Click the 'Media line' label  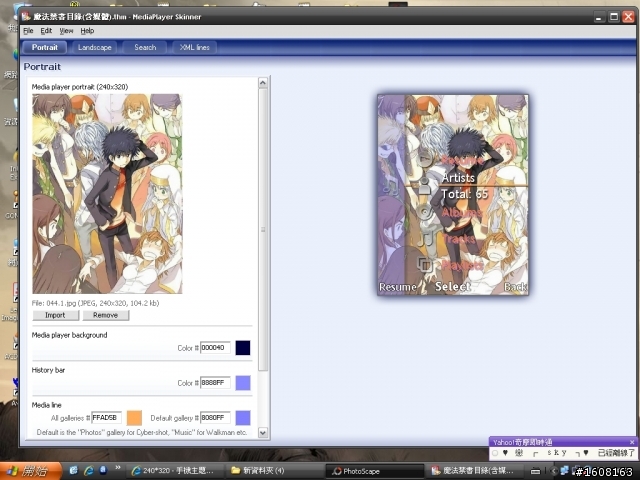click(47, 405)
